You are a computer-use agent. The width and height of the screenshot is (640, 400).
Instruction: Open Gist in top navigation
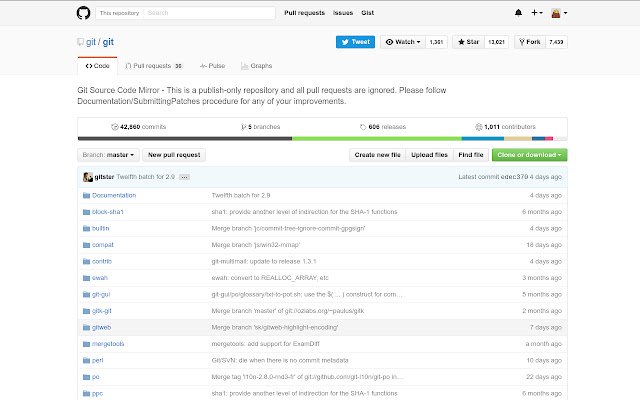pos(367,13)
